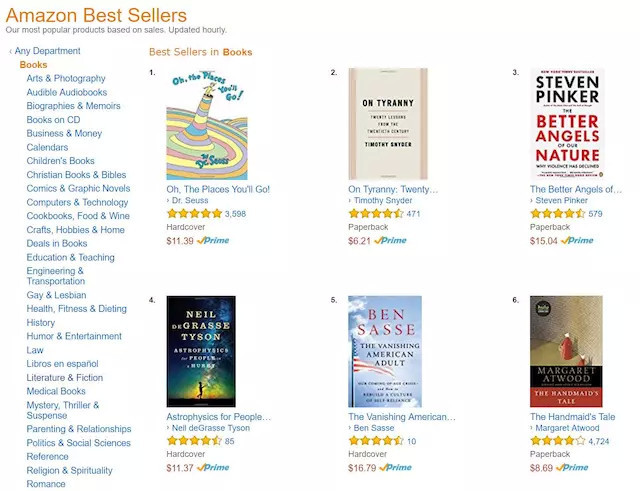This screenshot has height=491, width=640.
Task: Open The Vanishing American title link
Action: click(401, 416)
